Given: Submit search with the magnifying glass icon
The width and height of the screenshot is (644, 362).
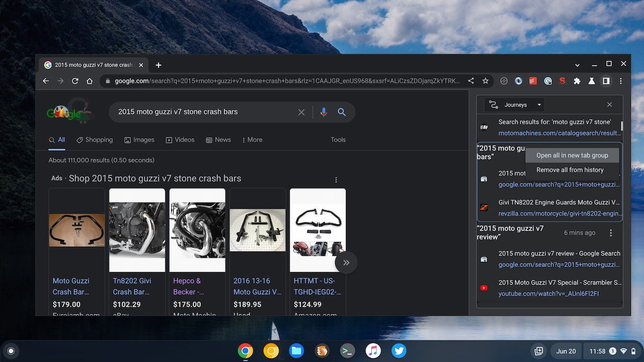Looking at the screenshot, I should click(x=342, y=112).
